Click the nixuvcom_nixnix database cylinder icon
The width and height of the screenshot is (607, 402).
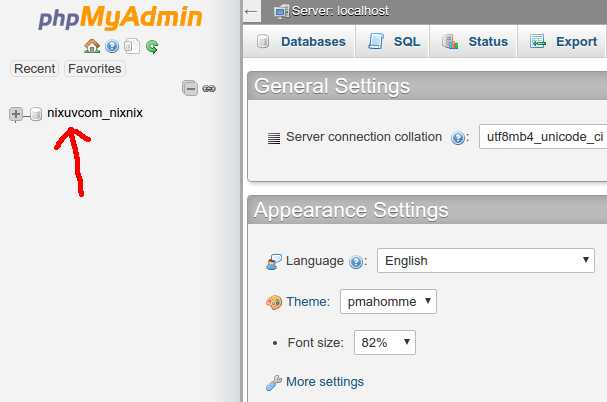(36, 114)
